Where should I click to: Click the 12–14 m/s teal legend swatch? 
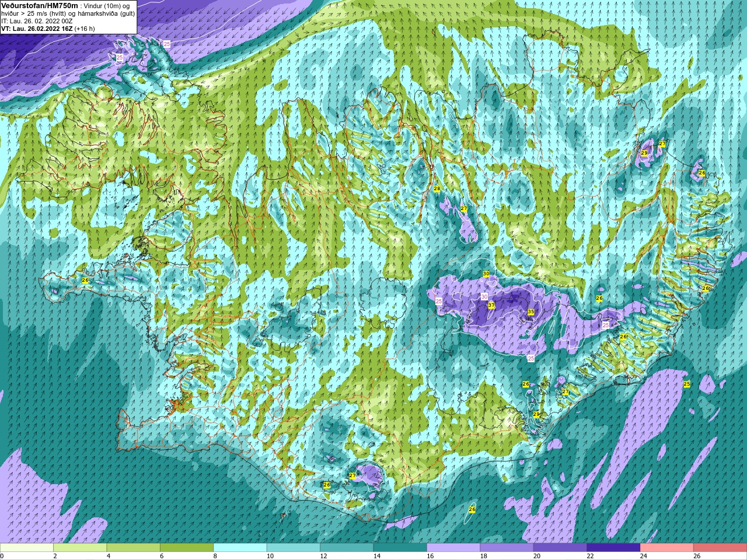tap(347, 548)
